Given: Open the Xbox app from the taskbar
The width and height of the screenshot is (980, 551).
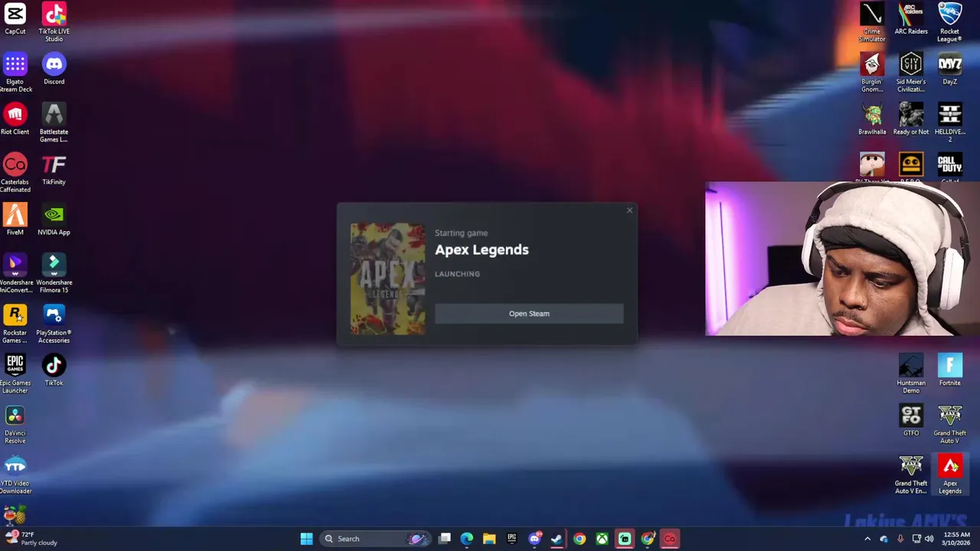Looking at the screenshot, I should (x=603, y=539).
